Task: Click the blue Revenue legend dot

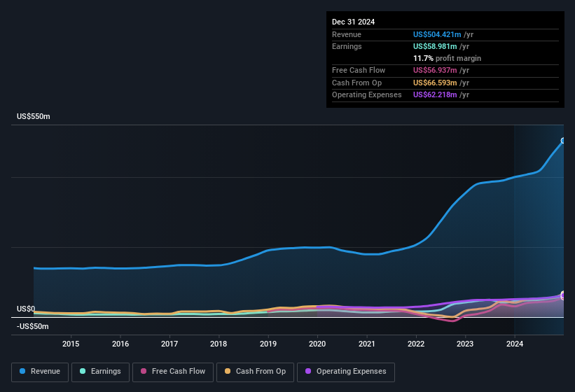Action: point(22,371)
